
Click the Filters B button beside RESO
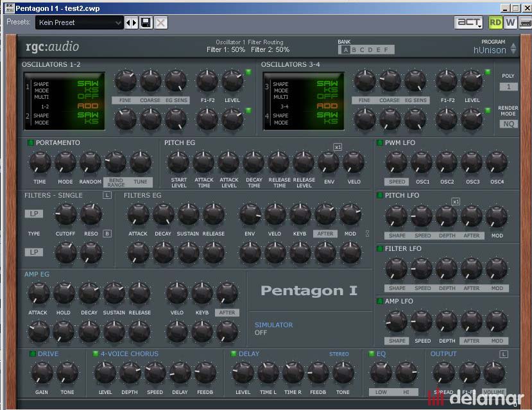[107, 234]
